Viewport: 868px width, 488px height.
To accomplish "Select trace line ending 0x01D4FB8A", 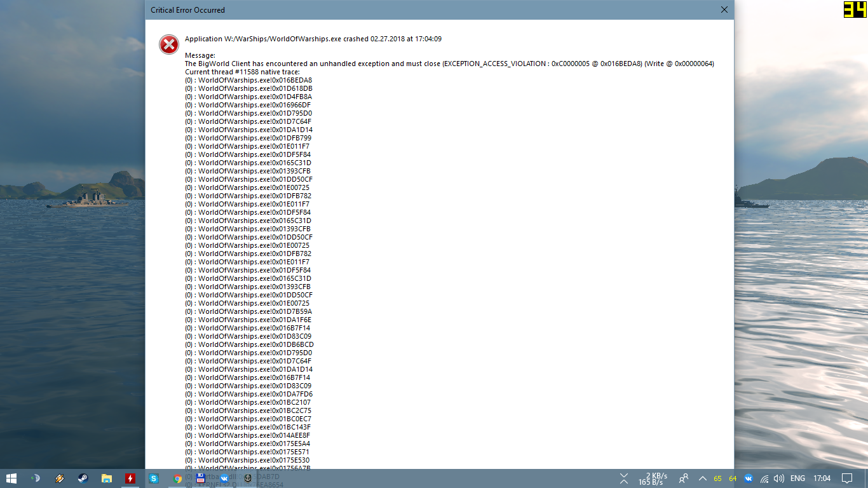I will point(248,97).
